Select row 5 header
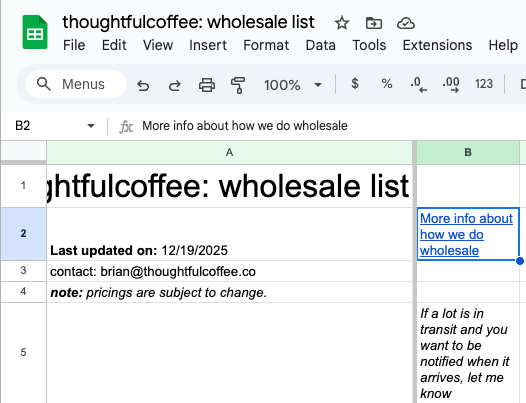 [x=23, y=352]
